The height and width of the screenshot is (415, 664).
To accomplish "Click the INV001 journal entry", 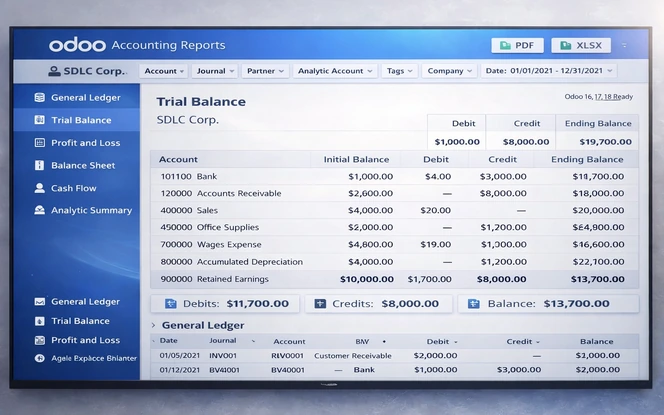I will click(x=223, y=356).
